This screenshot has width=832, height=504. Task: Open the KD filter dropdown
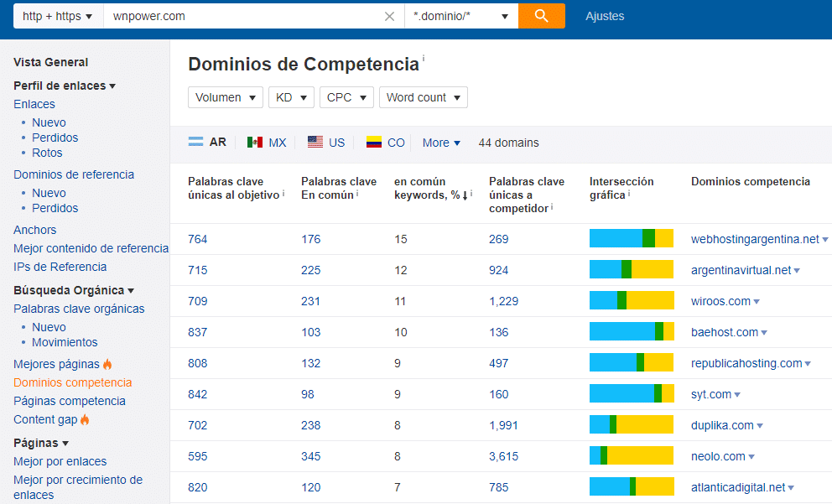coord(291,97)
